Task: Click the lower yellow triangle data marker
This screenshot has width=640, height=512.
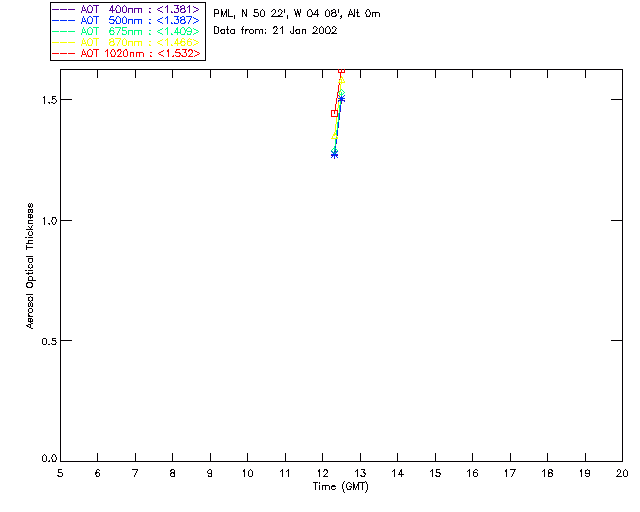Action: 335,136
